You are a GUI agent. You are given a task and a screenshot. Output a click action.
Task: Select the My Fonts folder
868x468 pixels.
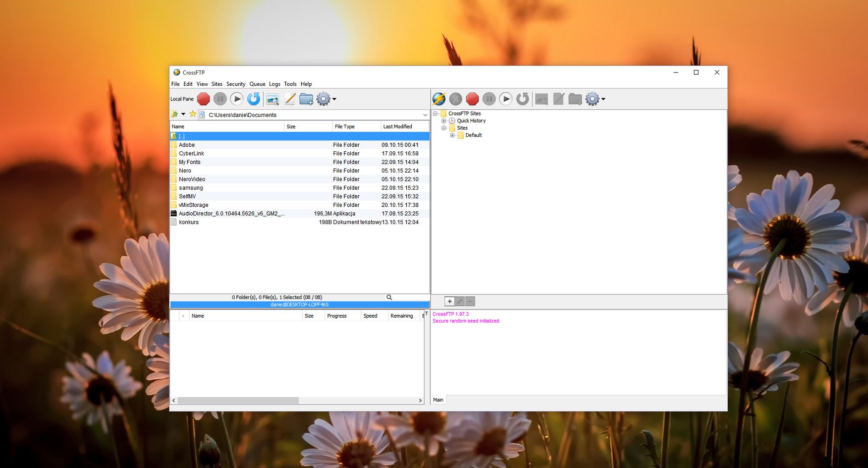300,162
